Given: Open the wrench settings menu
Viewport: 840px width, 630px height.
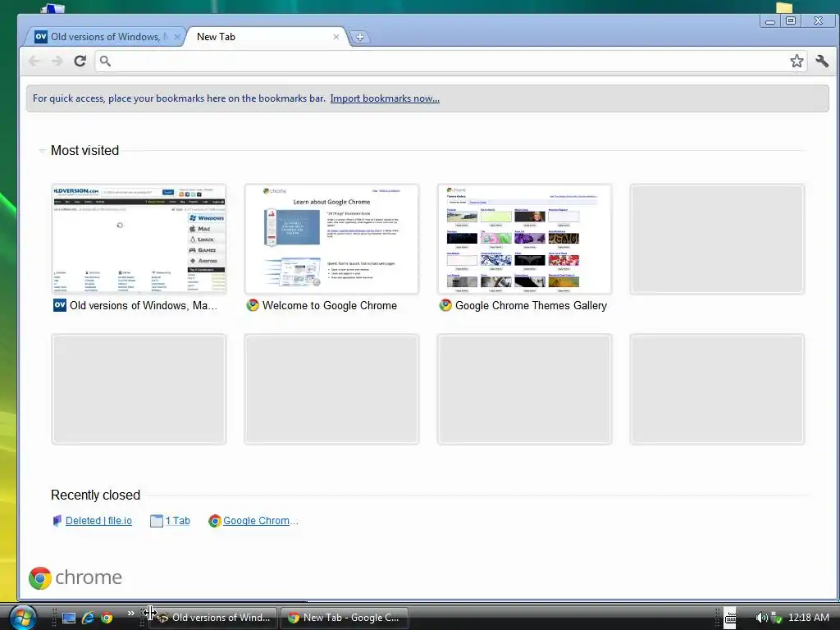Looking at the screenshot, I should click(x=822, y=61).
